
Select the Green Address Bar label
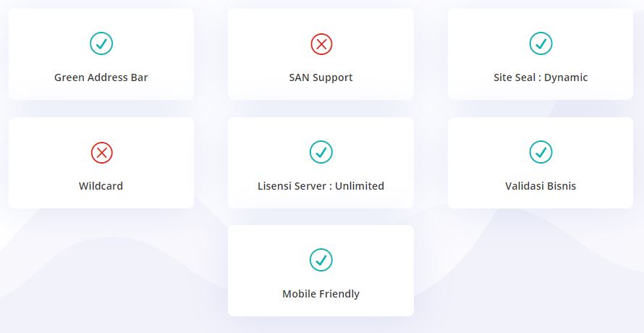(x=101, y=77)
